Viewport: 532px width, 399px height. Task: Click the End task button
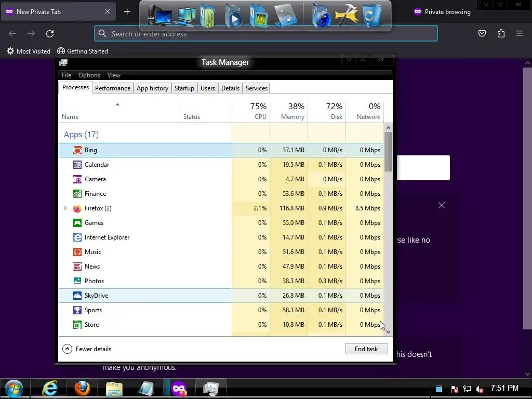366,349
